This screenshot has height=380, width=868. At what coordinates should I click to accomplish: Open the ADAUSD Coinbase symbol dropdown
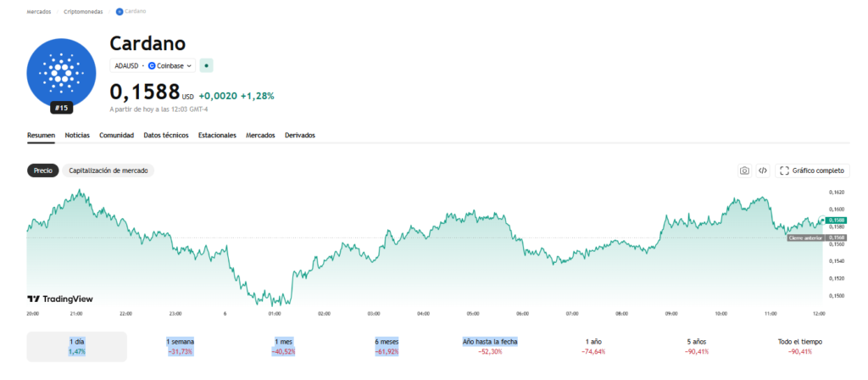coord(153,65)
